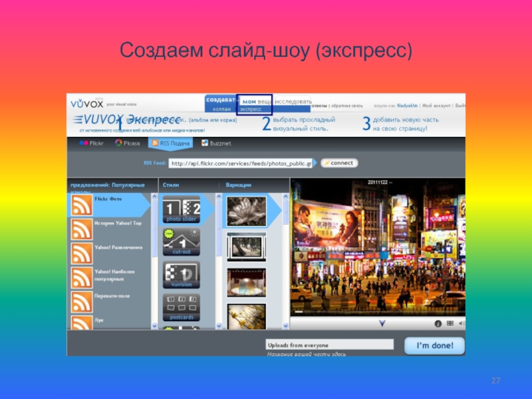Click the Uploads from everyone title field

point(329,345)
